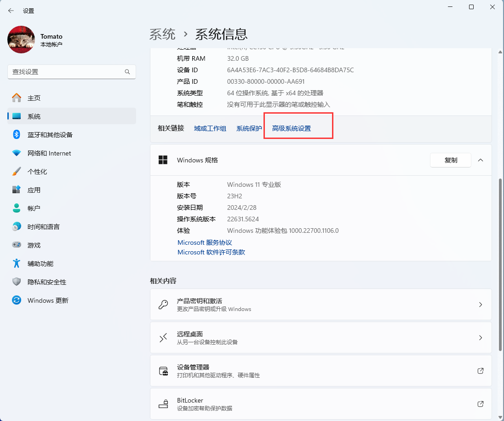Expand 产品密钥和激活 row arrow
This screenshot has width=504, height=421.
click(x=481, y=305)
